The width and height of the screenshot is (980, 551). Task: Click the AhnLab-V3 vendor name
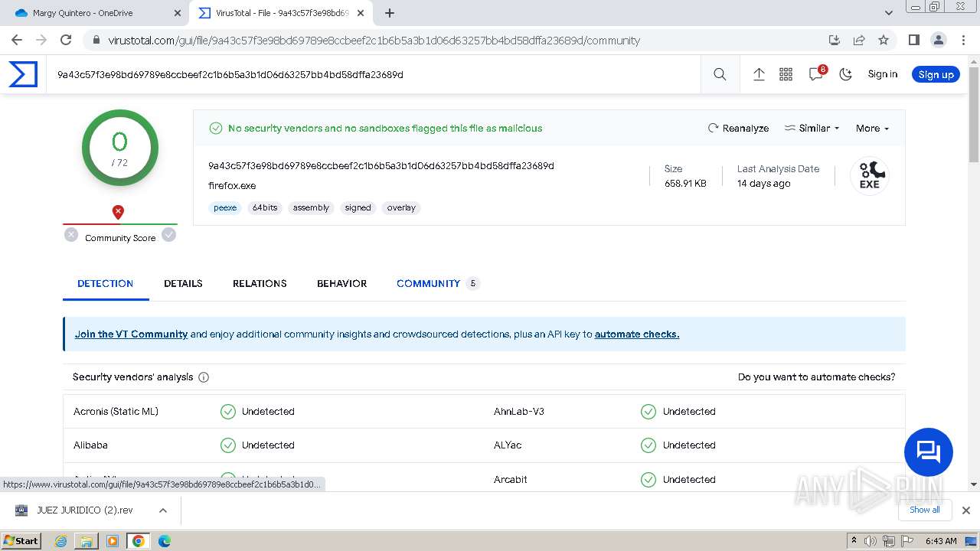[x=519, y=412]
